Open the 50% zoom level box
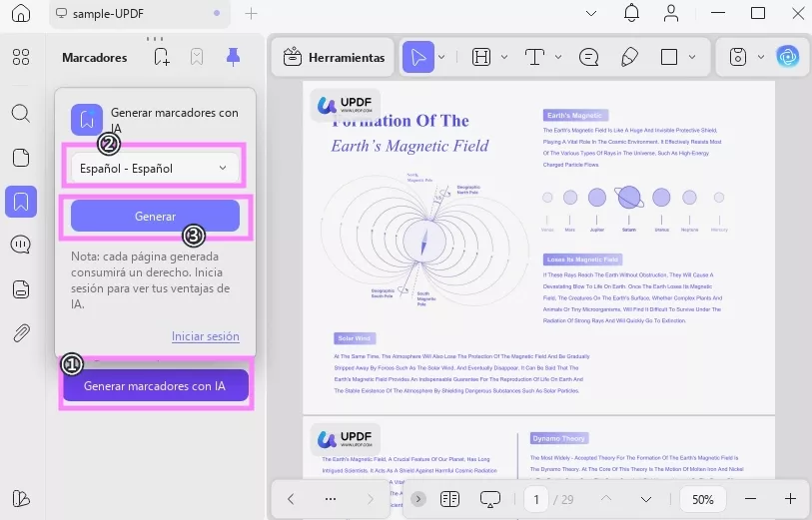This screenshot has height=520, width=812. click(x=703, y=499)
